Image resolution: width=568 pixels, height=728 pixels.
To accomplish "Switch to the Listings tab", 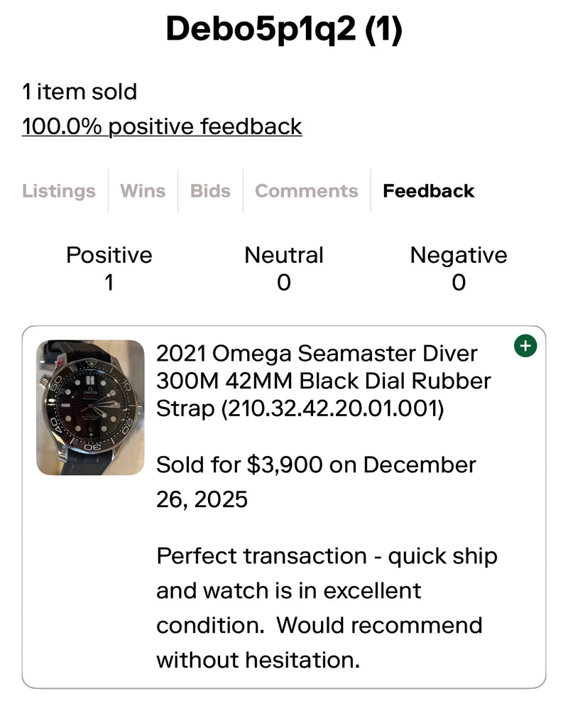I will tap(58, 191).
